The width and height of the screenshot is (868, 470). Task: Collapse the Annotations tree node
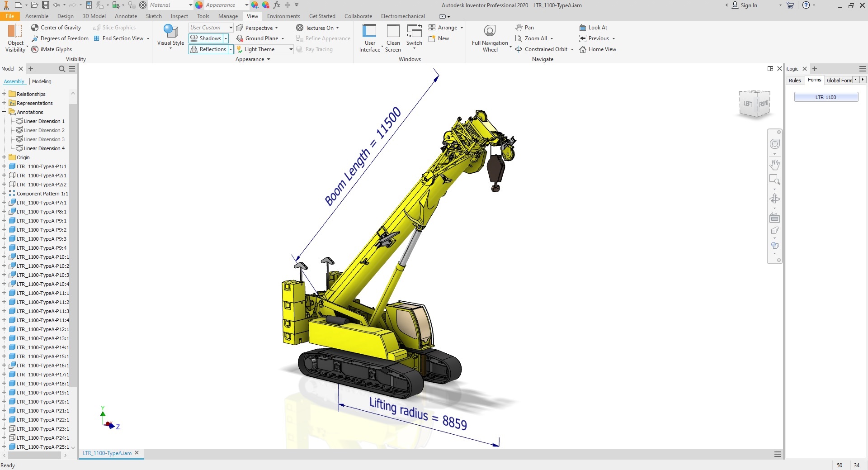tap(4, 112)
